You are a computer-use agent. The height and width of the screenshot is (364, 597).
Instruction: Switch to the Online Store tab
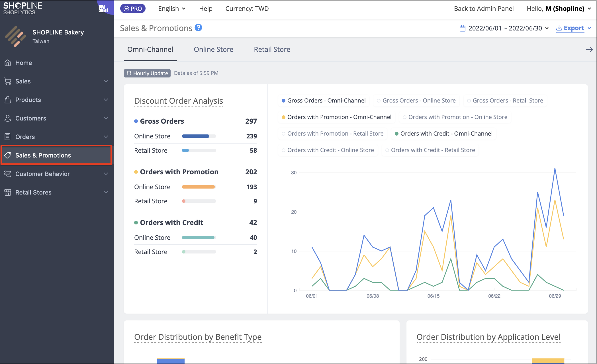pos(213,50)
